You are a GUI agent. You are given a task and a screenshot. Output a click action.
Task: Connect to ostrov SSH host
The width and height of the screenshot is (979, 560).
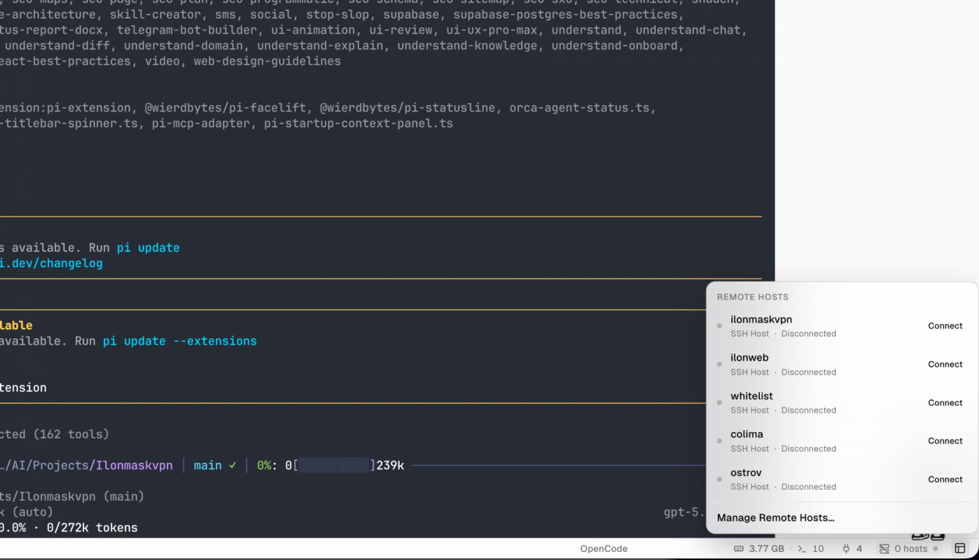(945, 479)
